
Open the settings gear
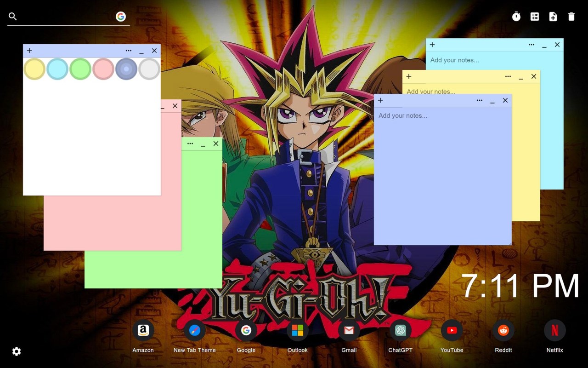(17, 351)
